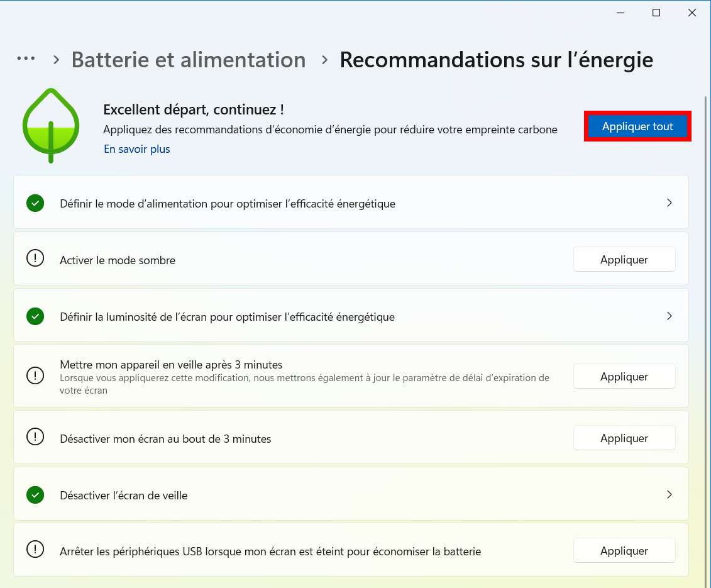Click the warning icon beside turn off screen
Screen dimensions: 711x588
pyautogui.click(x=35, y=436)
